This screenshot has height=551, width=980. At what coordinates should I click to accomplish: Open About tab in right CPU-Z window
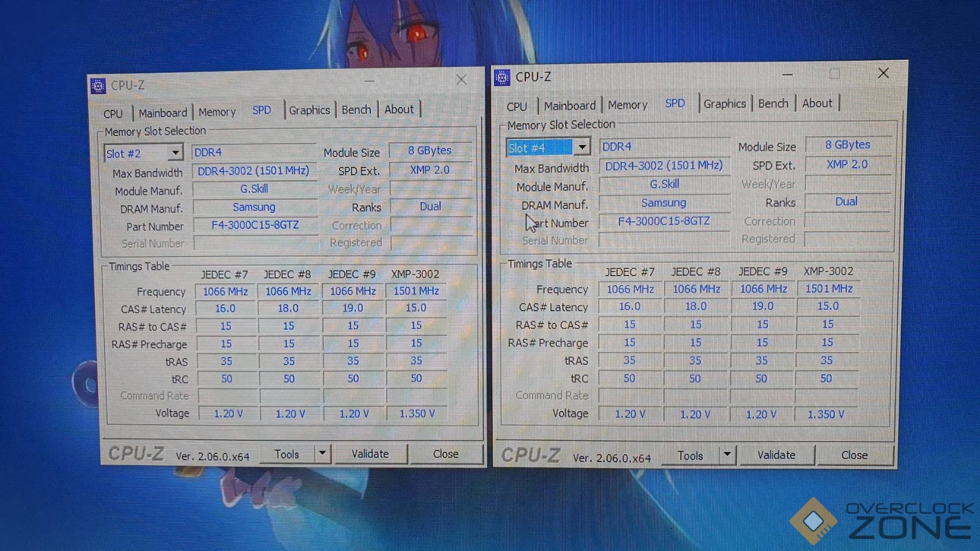817,103
